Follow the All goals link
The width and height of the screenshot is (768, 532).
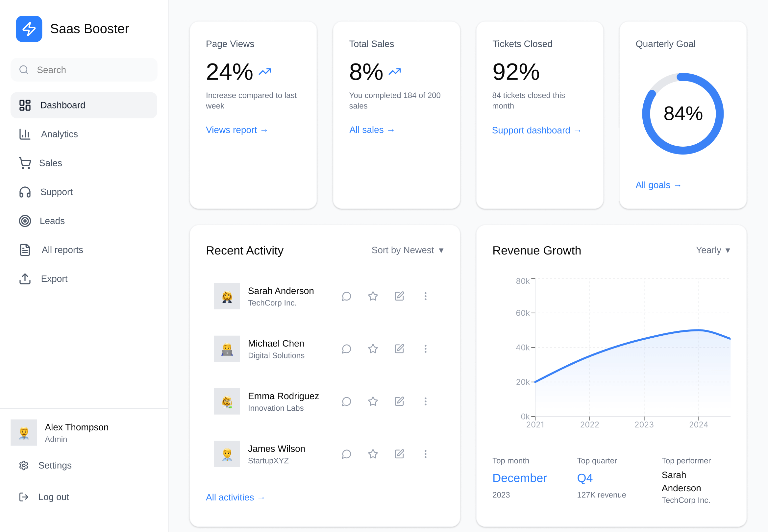[657, 185]
